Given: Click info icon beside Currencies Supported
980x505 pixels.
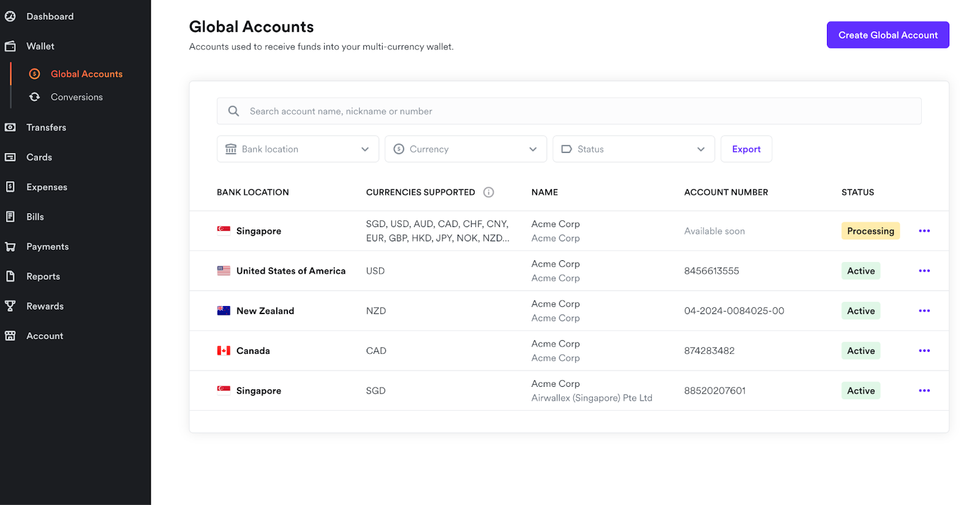Looking at the screenshot, I should click(488, 192).
